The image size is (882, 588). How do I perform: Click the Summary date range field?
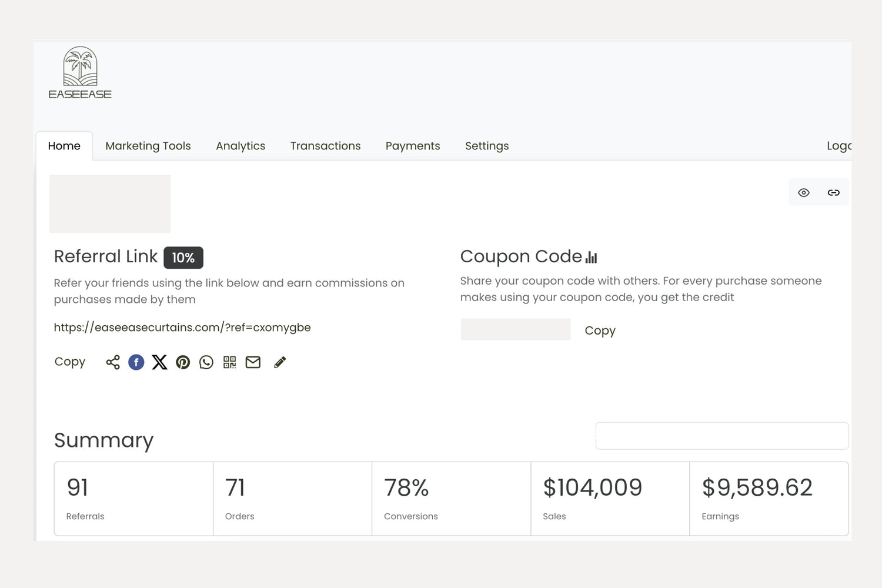(721, 436)
